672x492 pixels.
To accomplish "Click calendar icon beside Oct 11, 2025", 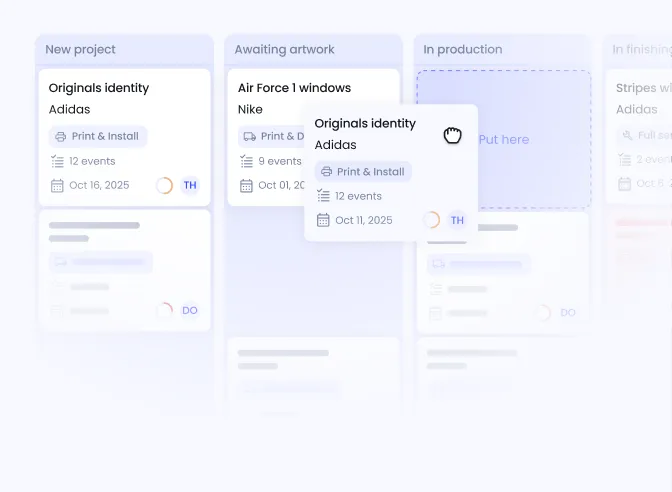I will pos(323,220).
